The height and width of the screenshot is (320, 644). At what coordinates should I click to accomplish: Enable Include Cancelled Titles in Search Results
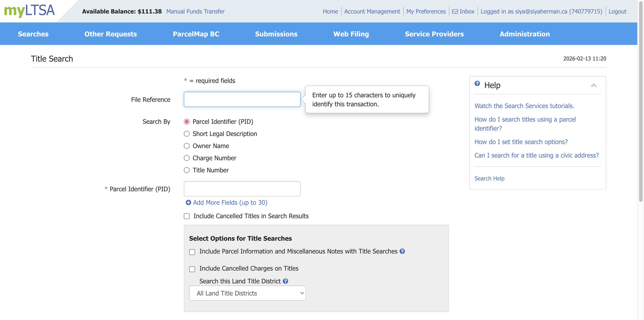point(187,216)
